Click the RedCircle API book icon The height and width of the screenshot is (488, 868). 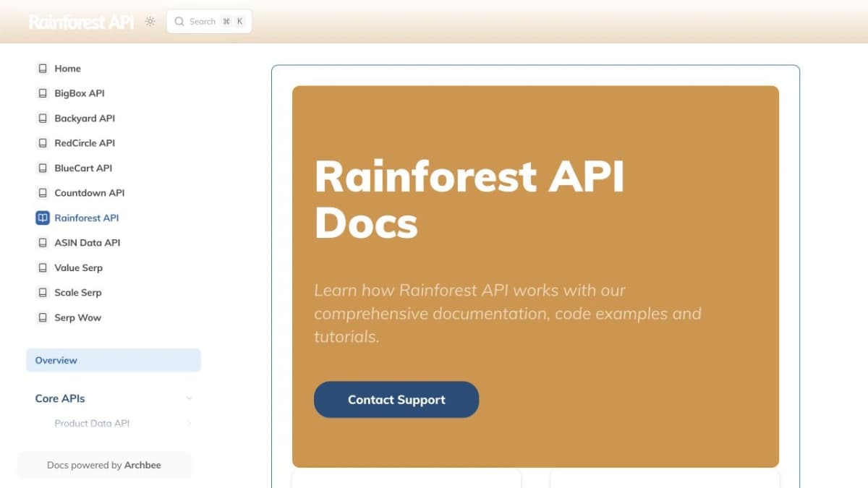pos(43,143)
